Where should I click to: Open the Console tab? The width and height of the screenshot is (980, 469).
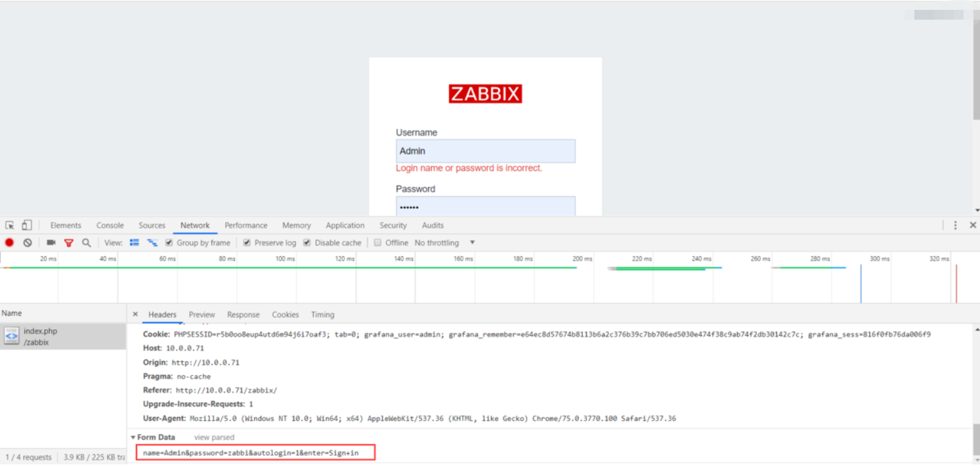[x=110, y=225]
